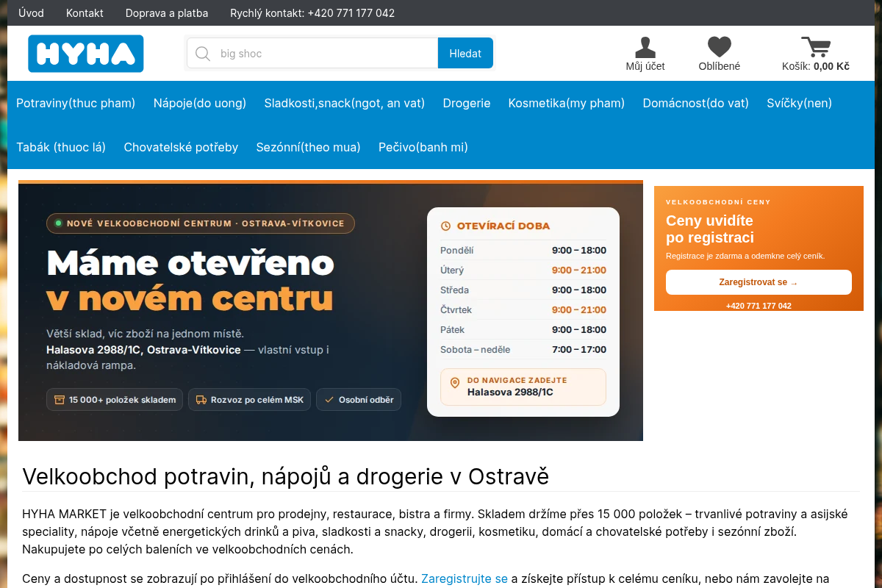The height and width of the screenshot is (588, 882).
Task: Open Doprava a platba link
Action: tap(167, 13)
